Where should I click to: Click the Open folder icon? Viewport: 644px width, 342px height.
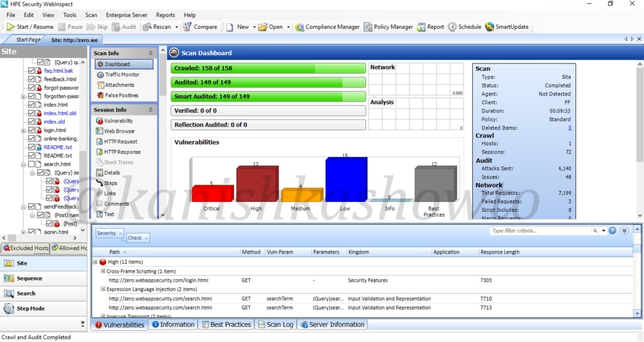coord(262,26)
